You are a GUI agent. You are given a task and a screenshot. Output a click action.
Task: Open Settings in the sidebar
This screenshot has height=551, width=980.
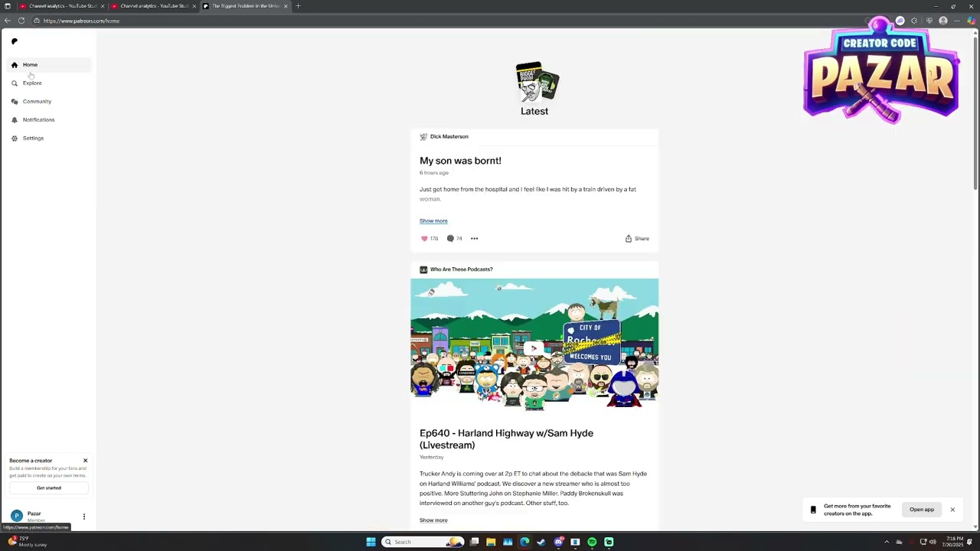coord(49,139)
